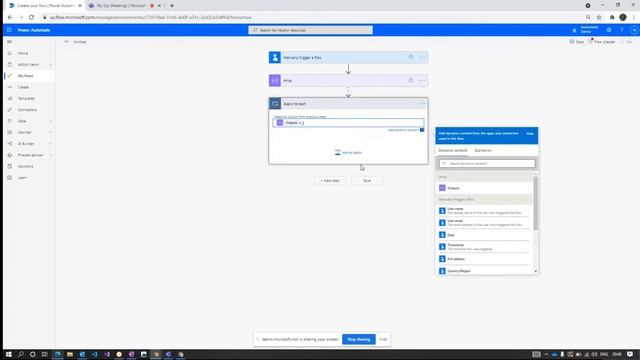This screenshot has height=360, width=640.
Task: Expand the Data chevron
Action: [51, 121]
